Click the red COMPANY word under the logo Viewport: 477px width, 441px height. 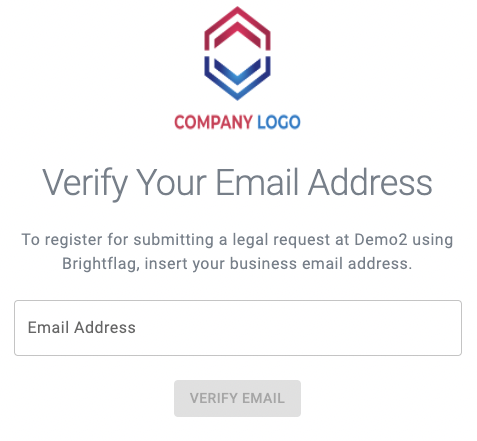213,122
